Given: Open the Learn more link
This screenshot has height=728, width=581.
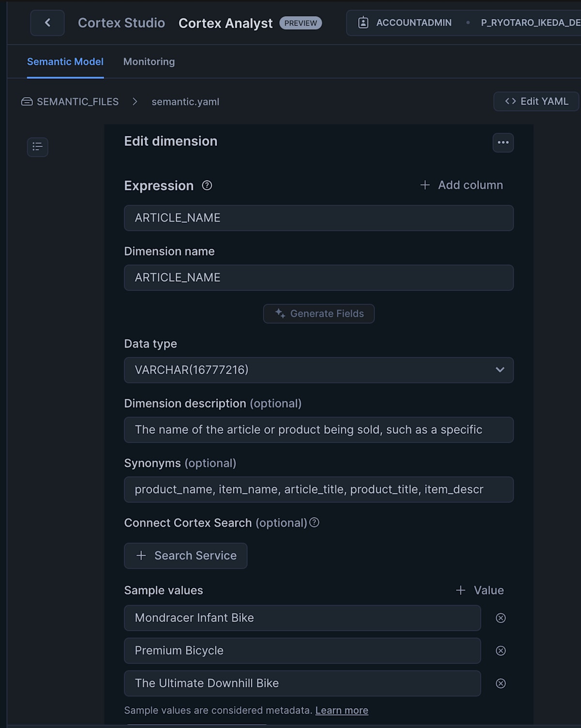Looking at the screenshot, I should point(342,710).
